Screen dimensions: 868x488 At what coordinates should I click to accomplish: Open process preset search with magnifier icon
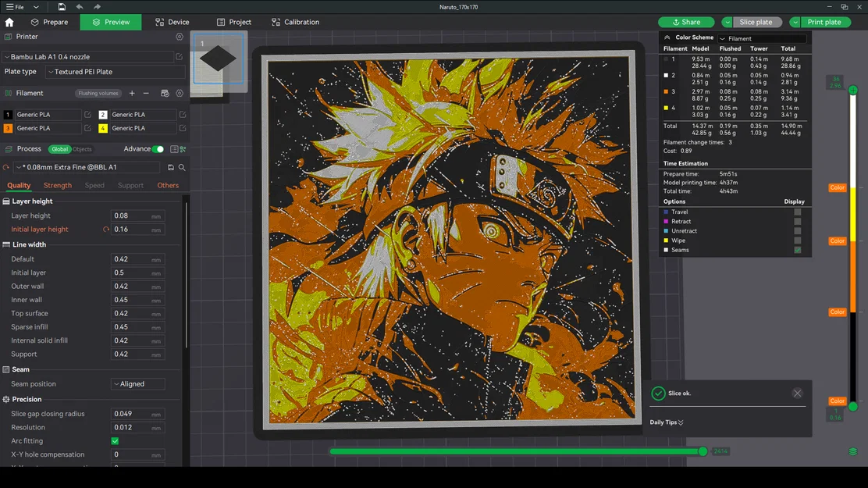(182, 166)
